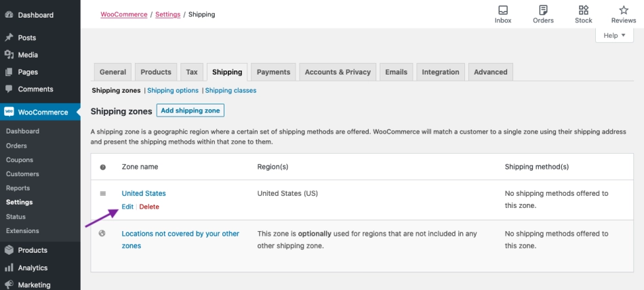Select the Shipping zones sub-section
644x290 pixels.
click(x=116, y=90)
